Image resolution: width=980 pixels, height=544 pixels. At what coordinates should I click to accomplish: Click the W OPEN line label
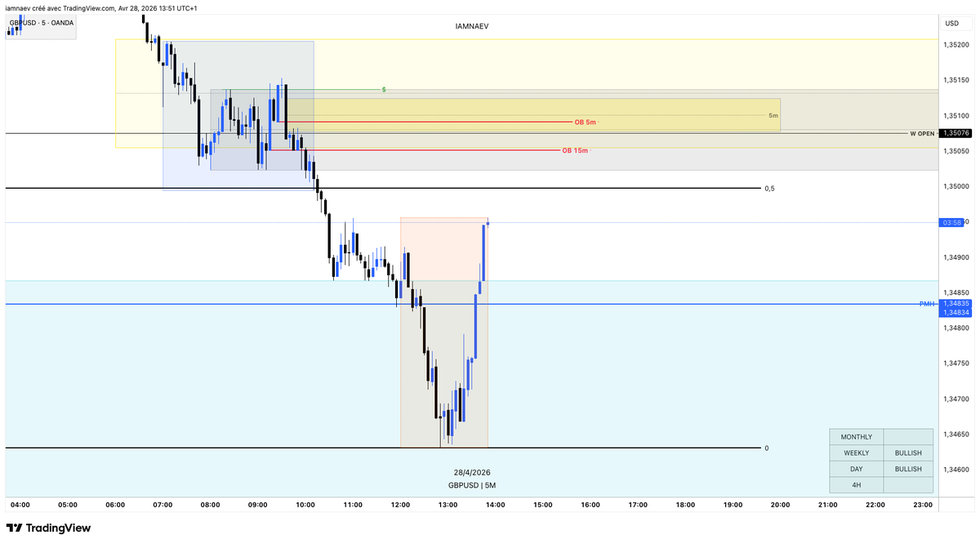922,133
